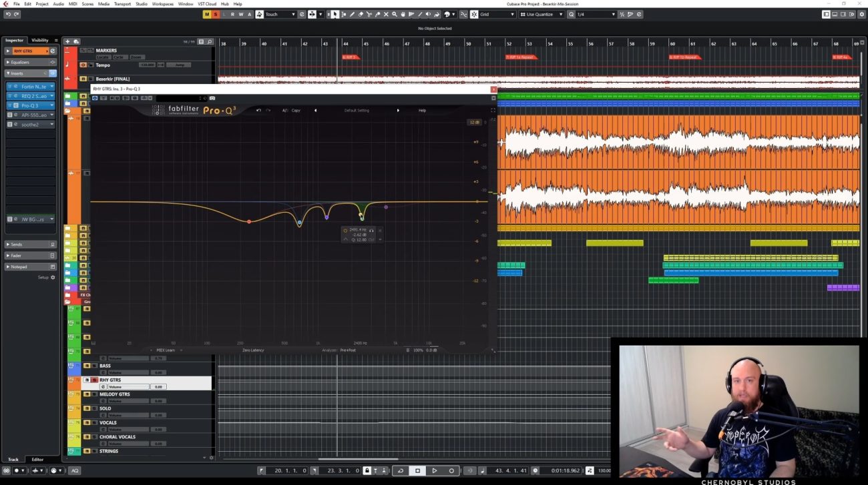Click the Sends section icon in Inspector

click(53, 244)
